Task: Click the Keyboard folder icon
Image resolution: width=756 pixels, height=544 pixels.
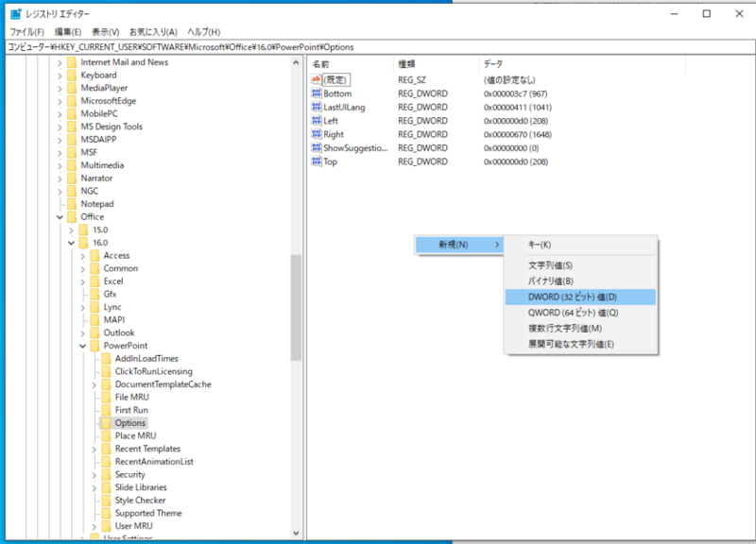Action: click(73, 76)
